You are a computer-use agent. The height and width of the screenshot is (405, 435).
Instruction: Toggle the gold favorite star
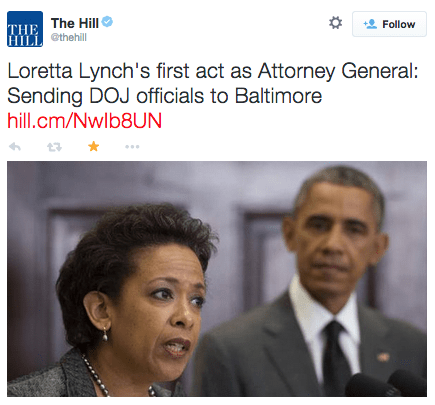[94, 146]
